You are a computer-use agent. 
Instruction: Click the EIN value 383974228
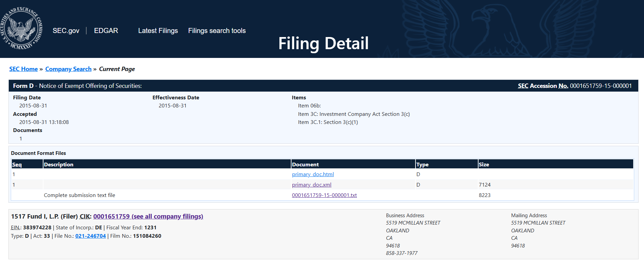tap(37, 228)
